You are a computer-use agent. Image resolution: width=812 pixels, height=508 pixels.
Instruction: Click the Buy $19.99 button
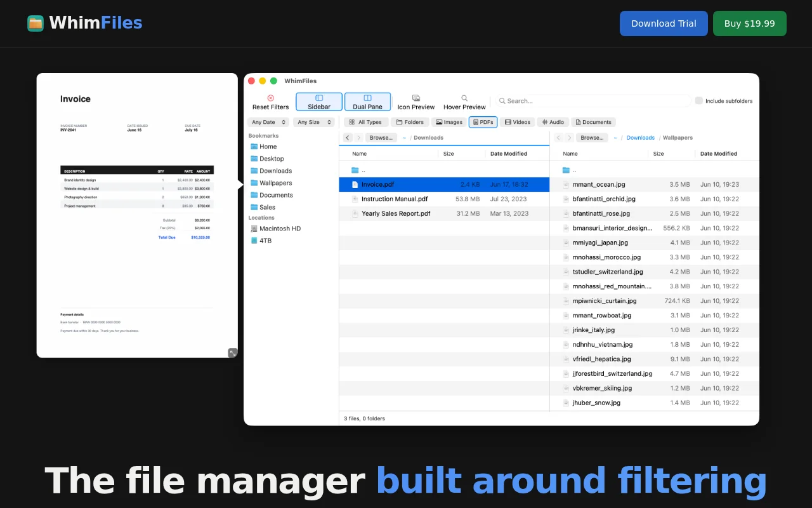[750, 23]
